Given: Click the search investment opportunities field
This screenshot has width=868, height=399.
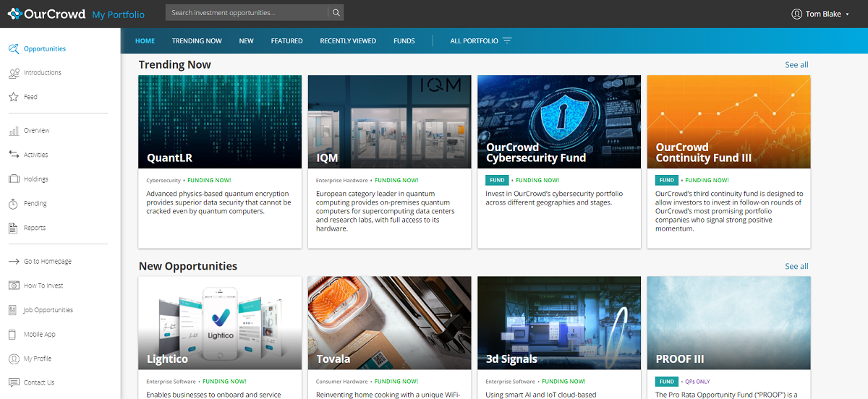Looking at the screenshot, I should coord(247,13).
